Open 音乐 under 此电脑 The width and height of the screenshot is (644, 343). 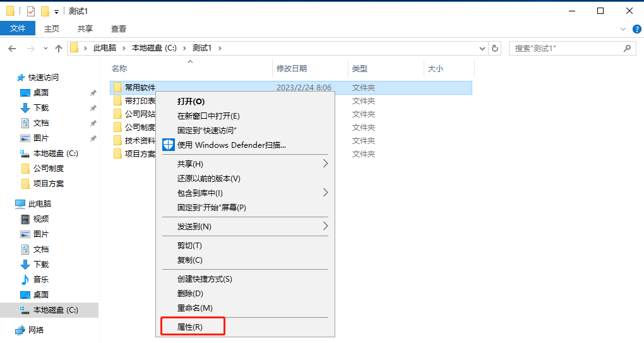[41, 279]
